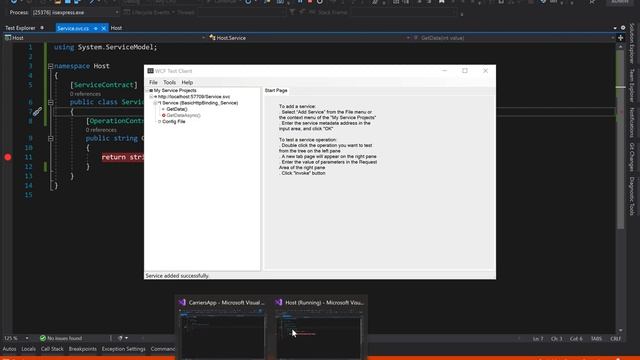Click the WCF Test Client title bar icon

pos(150,71)
